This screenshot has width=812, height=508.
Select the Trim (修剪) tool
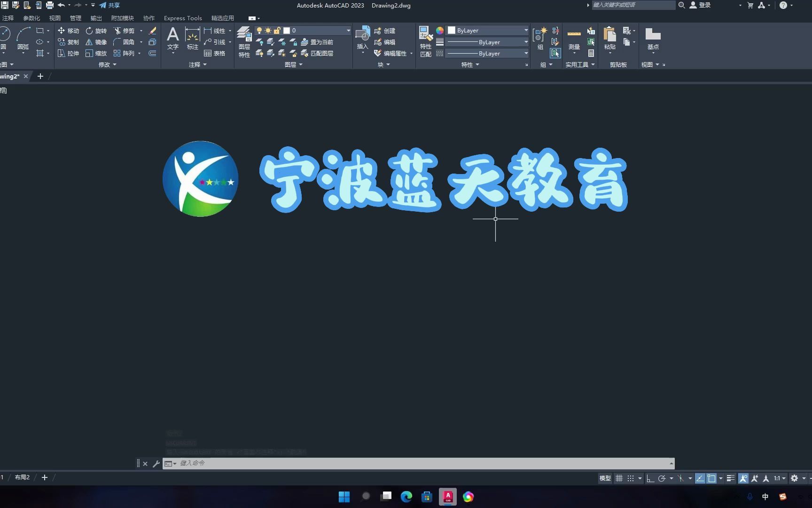point(124,31)
